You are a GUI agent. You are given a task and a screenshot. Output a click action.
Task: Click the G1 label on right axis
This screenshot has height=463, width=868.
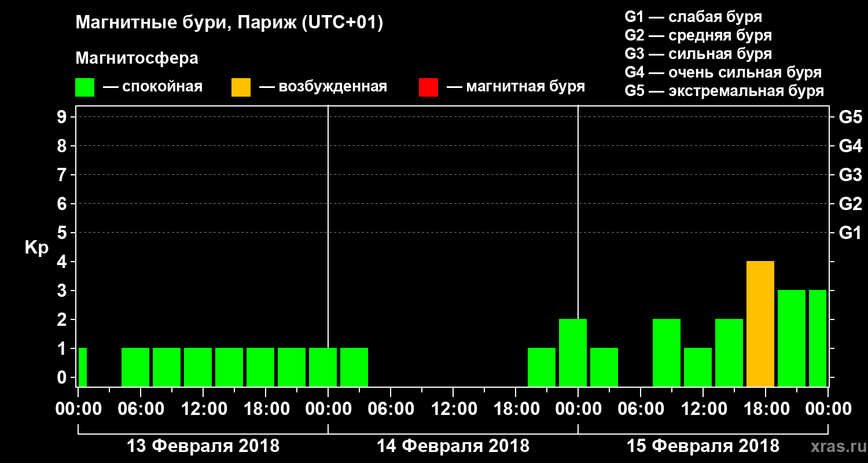851,233
